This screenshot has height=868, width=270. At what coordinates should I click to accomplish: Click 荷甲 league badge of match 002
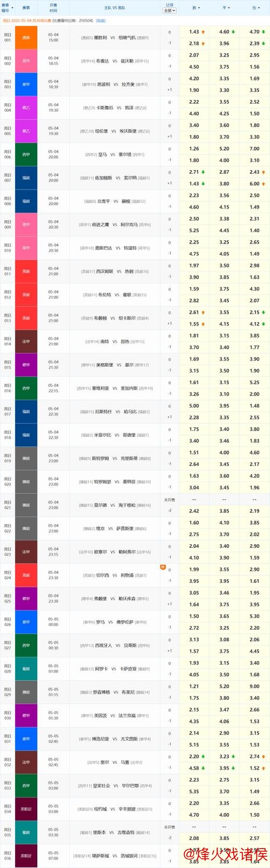(x=26, y=61)
